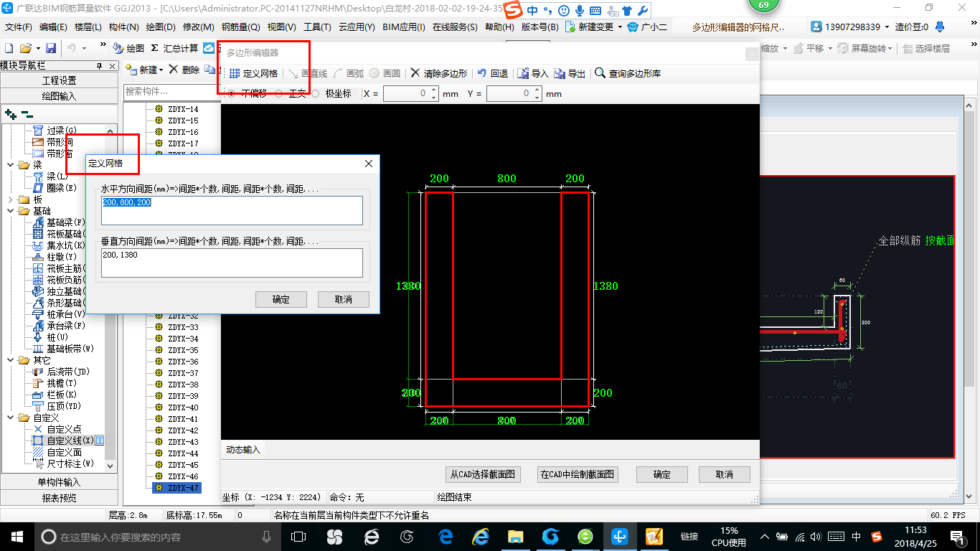
Task: Select 画弧 draw arc tool
Action: (349, 73)
